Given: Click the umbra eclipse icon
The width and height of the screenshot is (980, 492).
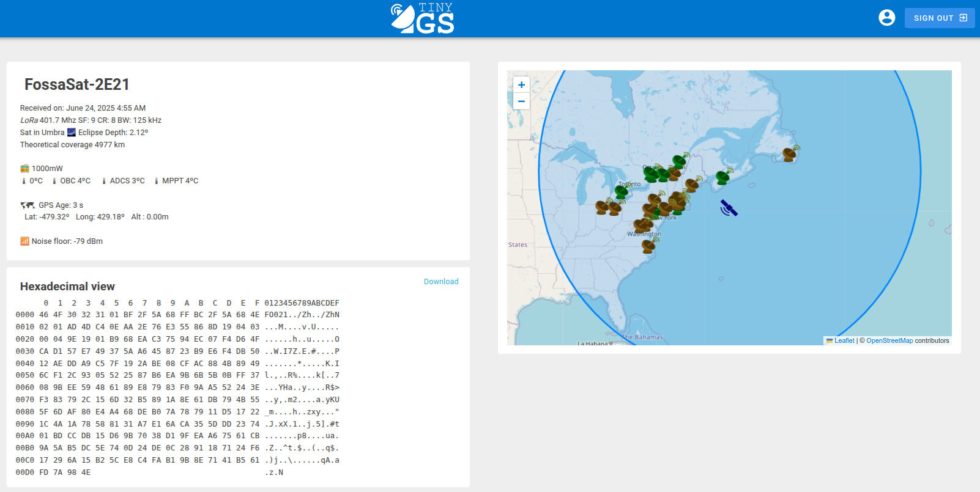Looking at the screenshot, I should click(x=72, y=132).
